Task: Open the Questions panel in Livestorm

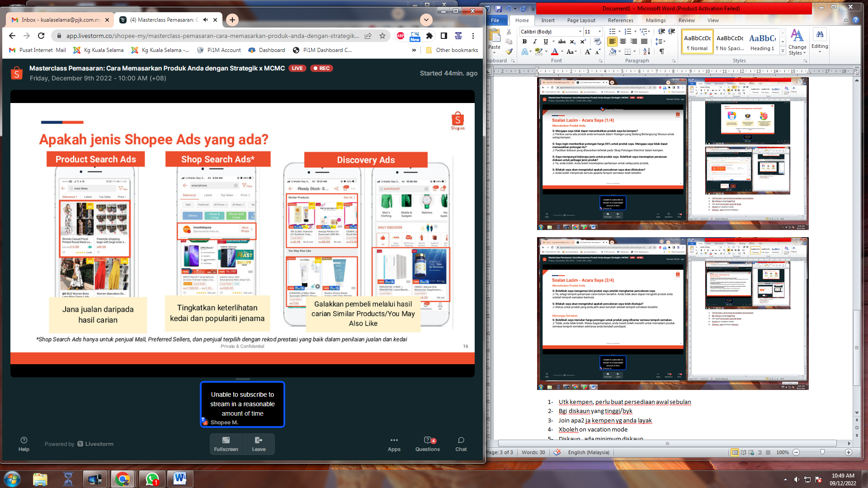Action: coord(428,444)
